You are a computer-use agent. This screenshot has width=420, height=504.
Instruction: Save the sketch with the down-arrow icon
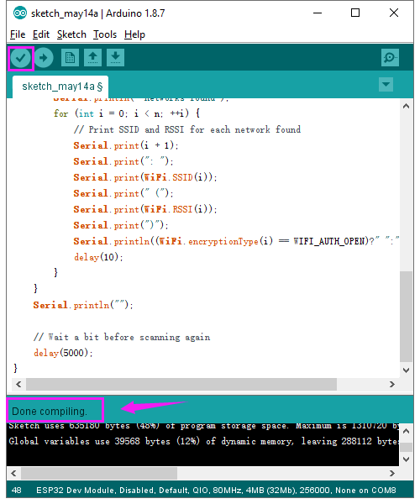click(x=115, y=57)
